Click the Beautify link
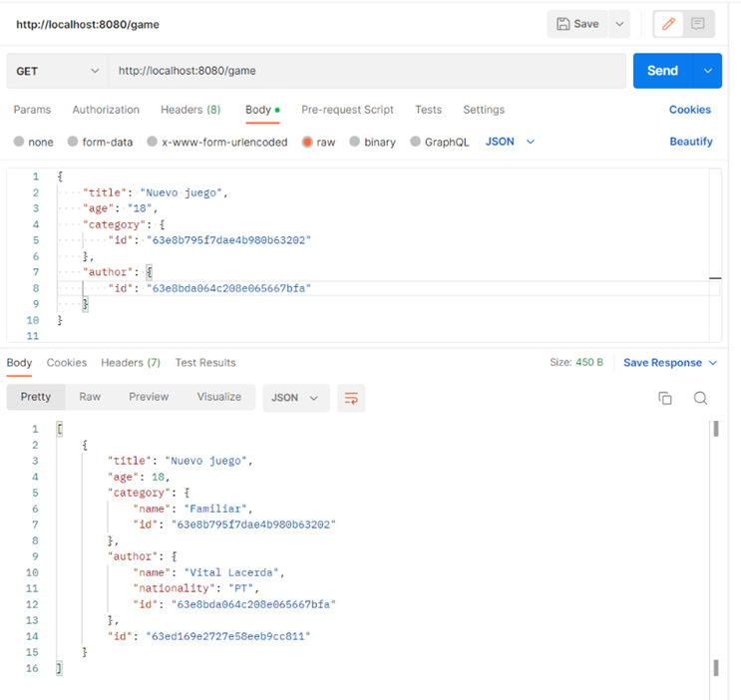This screenshot has height=700, width=741. pyautogui.click(x=691, y=142)
